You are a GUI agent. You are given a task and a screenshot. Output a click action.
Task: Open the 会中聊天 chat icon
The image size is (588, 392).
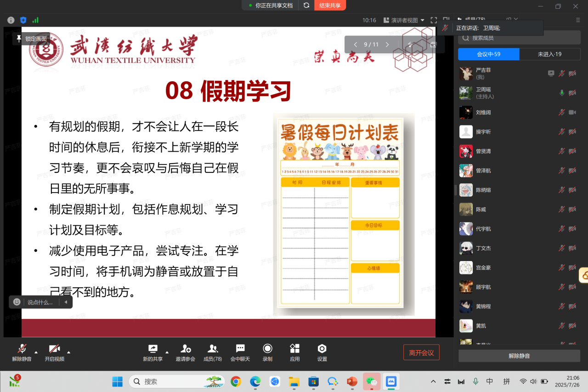240,349
